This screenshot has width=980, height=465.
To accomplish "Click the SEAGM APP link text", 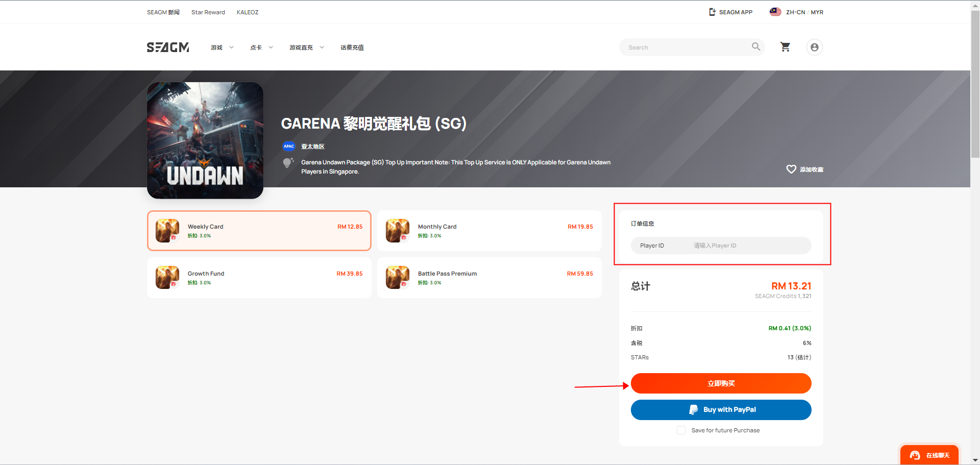I will coord(736,12).
